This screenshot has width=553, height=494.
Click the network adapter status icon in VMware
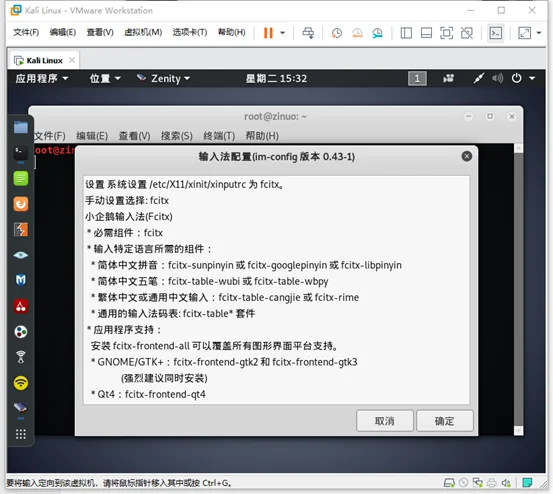tap(478, 483)
